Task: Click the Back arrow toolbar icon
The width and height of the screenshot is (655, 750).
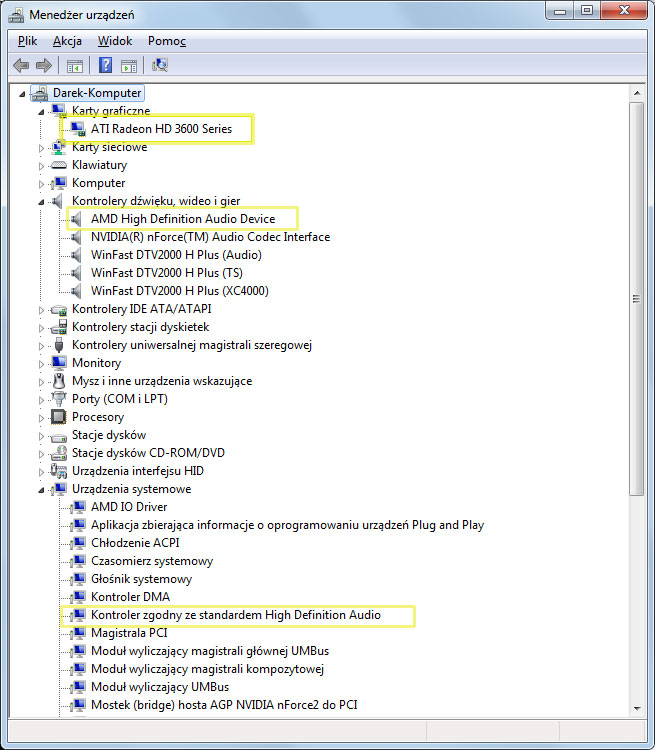Action: [x=21, y=65]
